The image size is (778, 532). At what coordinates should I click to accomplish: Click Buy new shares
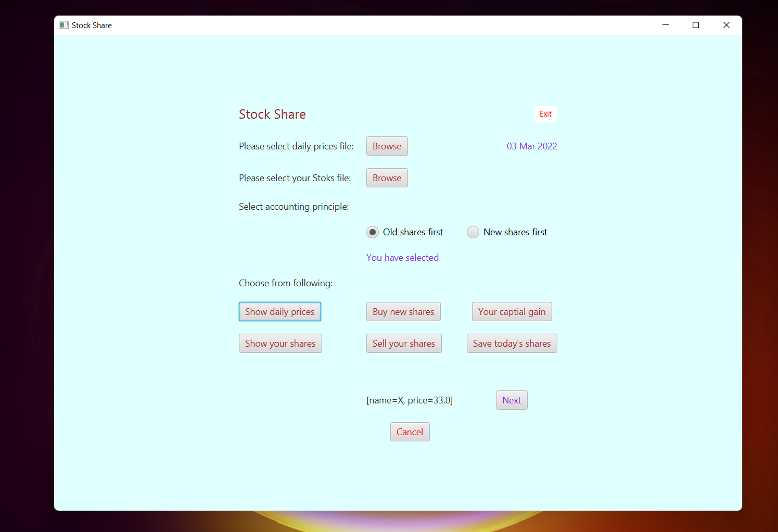coord(403,311)
